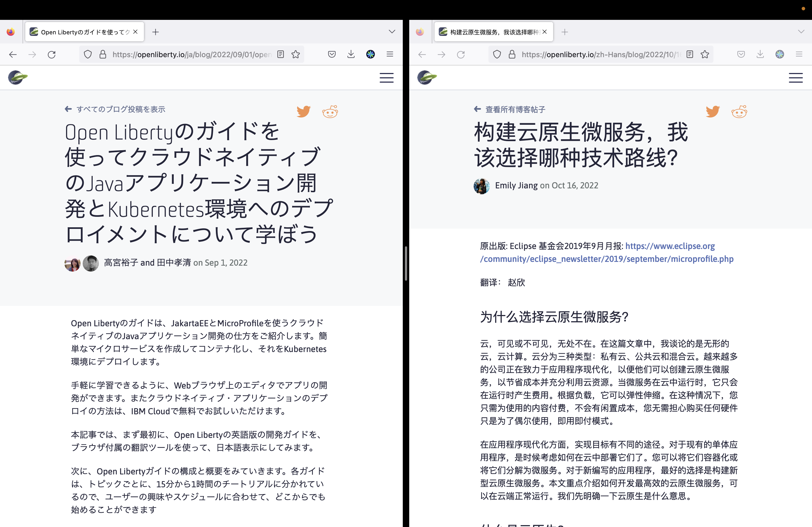812x527 pixels.
Task: Click the vertical scrollbar of left window
Action: (406, 263)
